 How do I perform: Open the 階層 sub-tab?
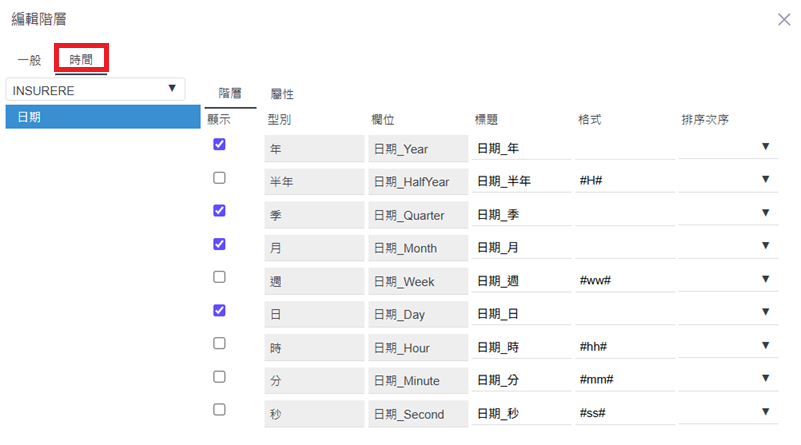point(230,93)
